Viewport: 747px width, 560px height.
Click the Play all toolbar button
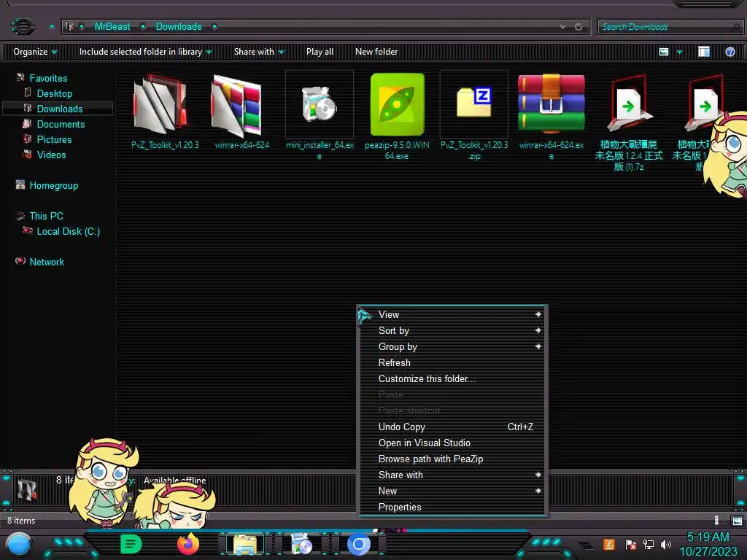[320, 52]
